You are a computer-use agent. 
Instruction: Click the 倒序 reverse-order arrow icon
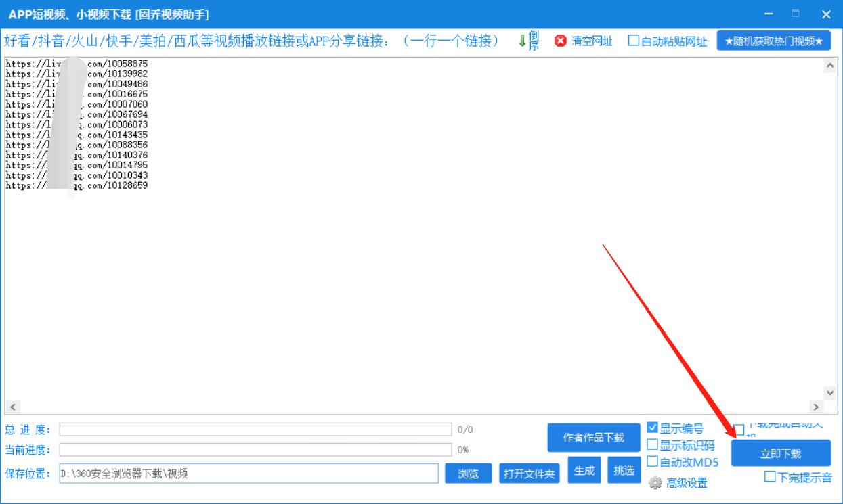[x=522, y=41]
